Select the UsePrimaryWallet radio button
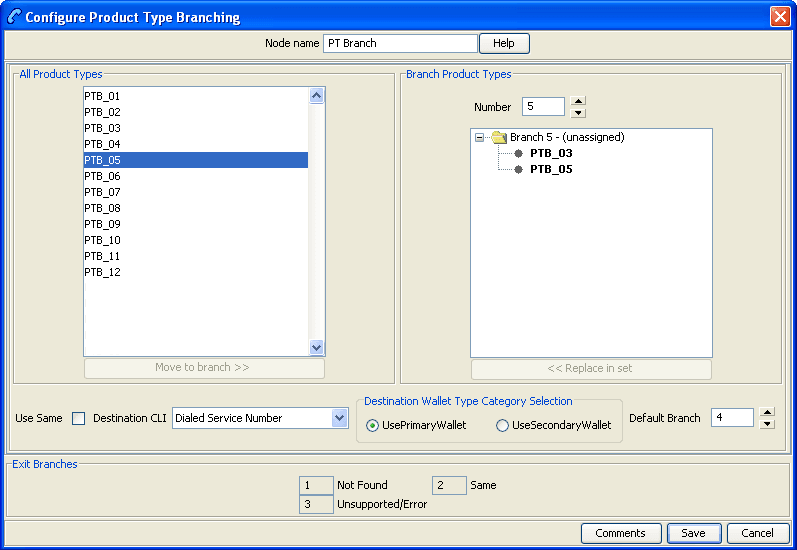797x550 pixels. [x=372, y=425]
